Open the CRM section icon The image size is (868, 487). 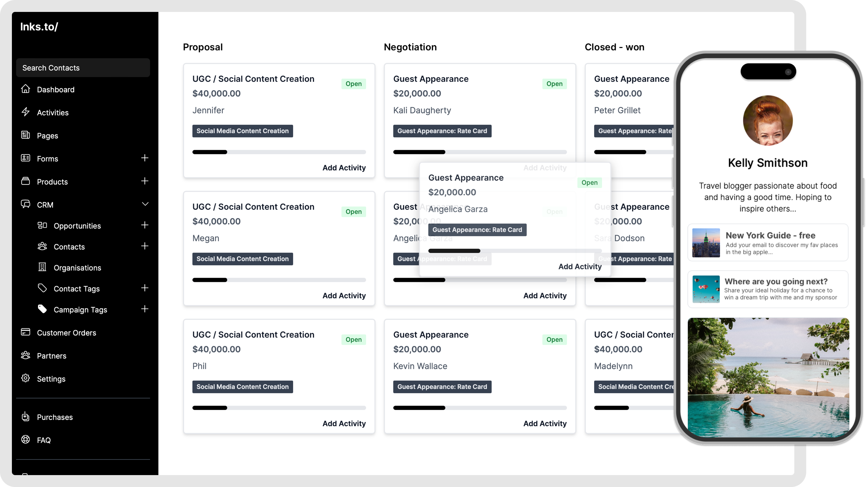point(24,204)
